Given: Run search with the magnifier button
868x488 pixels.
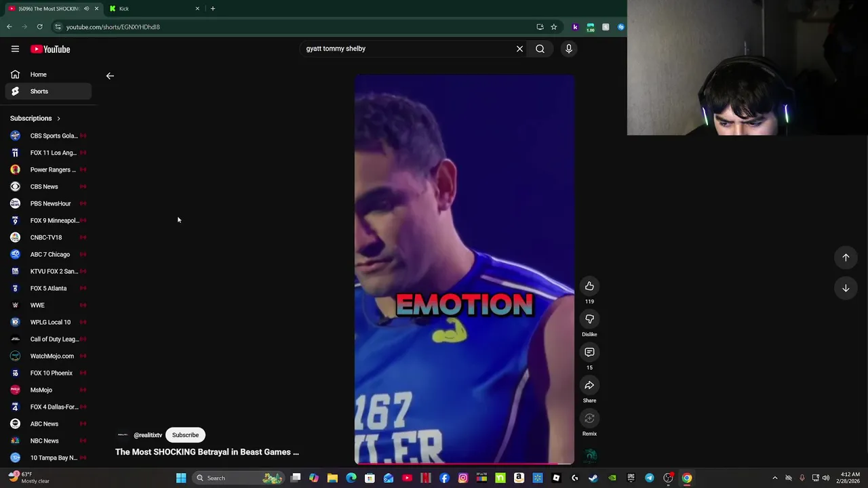Looking at the screenshot, I should (x=540, y=49).
